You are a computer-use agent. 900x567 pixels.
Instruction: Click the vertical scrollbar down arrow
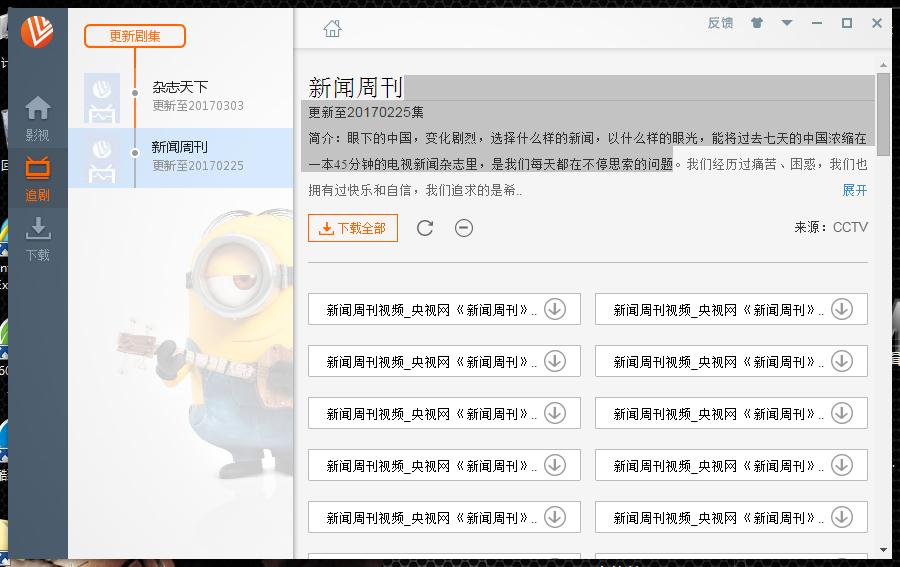coord(883,549)
